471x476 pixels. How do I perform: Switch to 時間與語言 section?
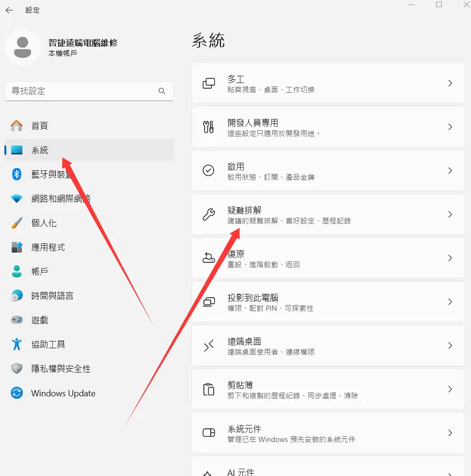[52, 296]
